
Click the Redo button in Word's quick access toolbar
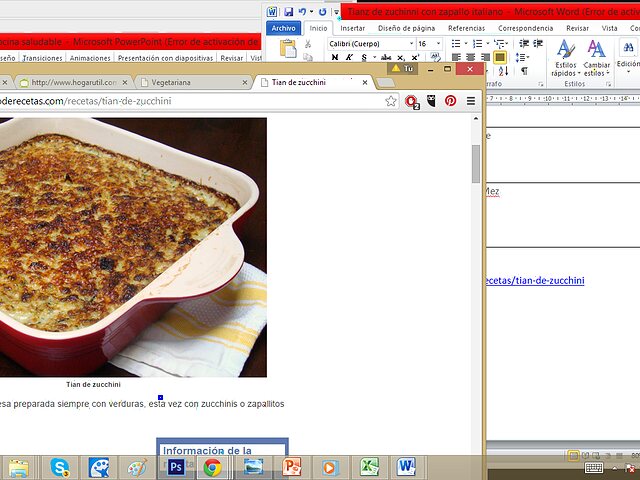[322, 12]
